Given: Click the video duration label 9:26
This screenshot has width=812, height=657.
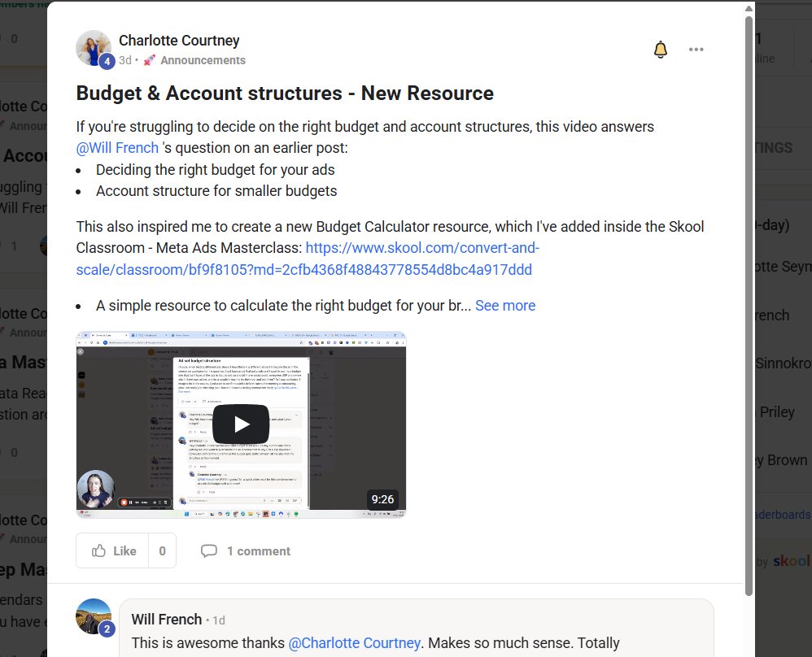Looking at the screenshot, I should [382, 499].
